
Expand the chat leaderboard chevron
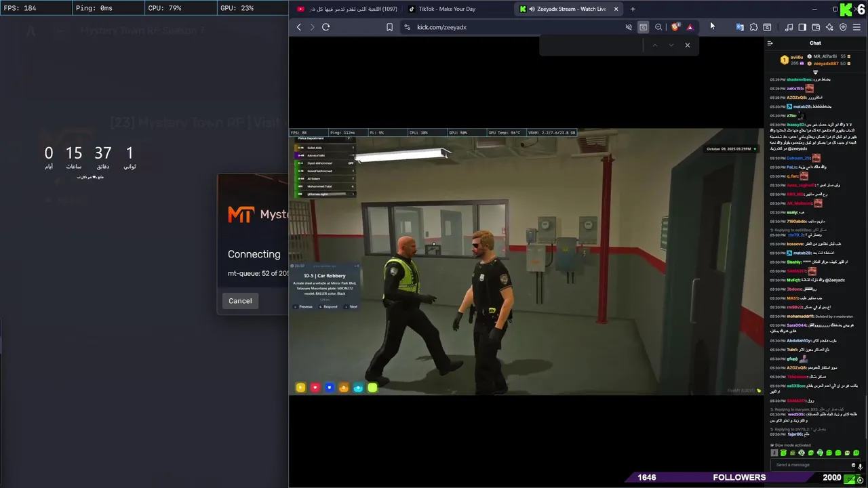click(816, 72)
